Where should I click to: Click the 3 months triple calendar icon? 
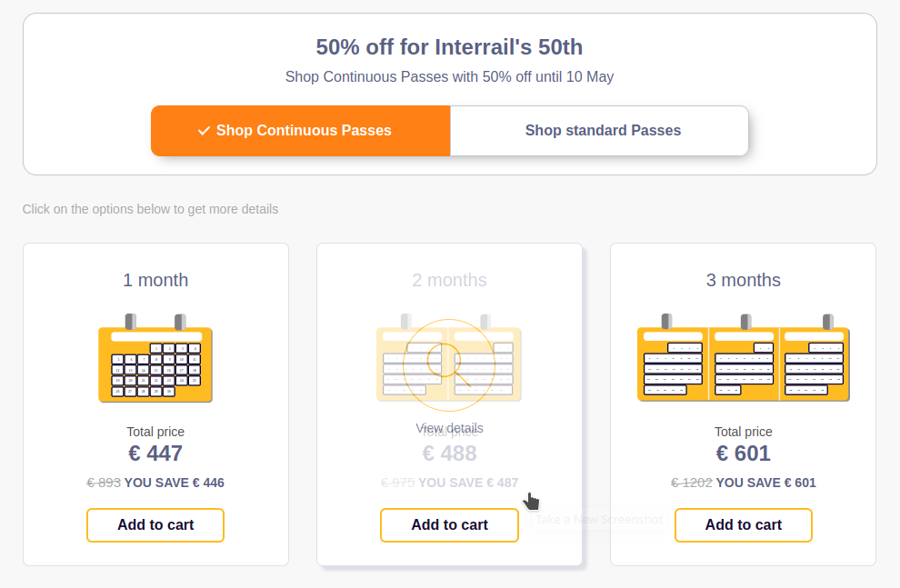(x=743, y=358)
